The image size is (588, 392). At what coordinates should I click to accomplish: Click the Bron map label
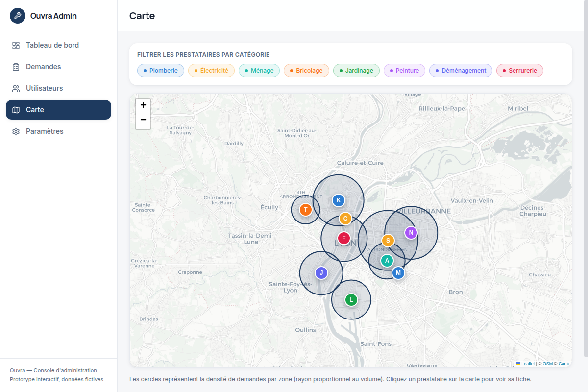pos(456,292)
